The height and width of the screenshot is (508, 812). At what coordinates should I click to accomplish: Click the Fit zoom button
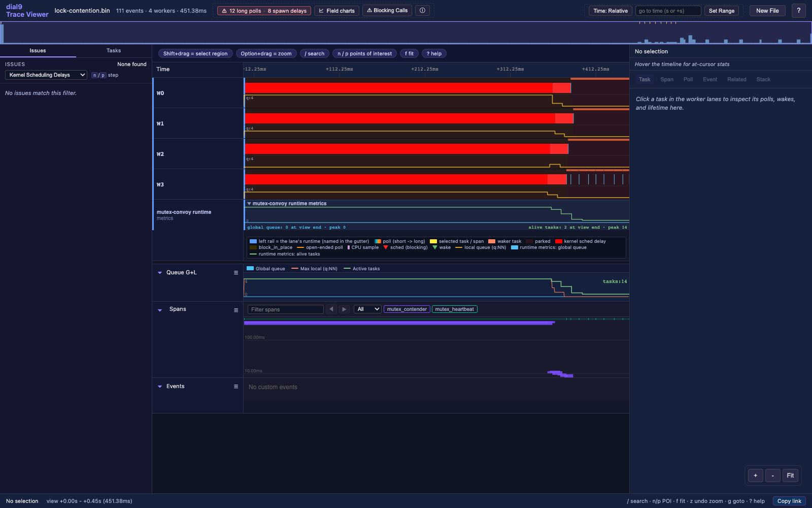click(x=790, y=475)
